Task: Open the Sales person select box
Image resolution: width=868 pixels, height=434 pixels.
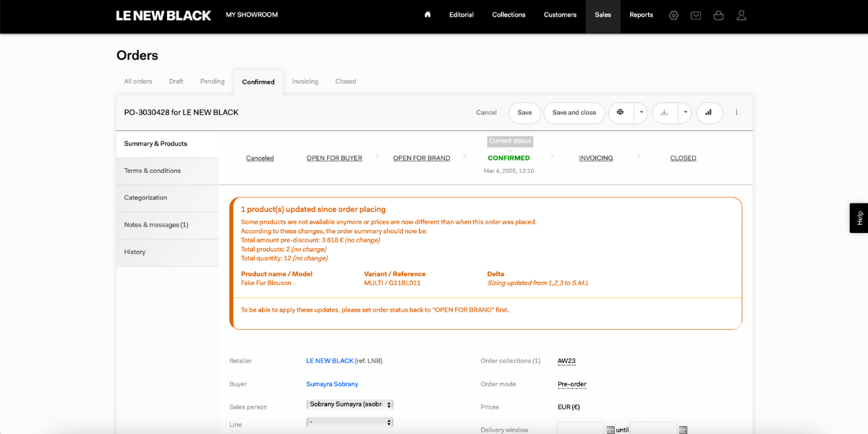Action: coord(350,404)
